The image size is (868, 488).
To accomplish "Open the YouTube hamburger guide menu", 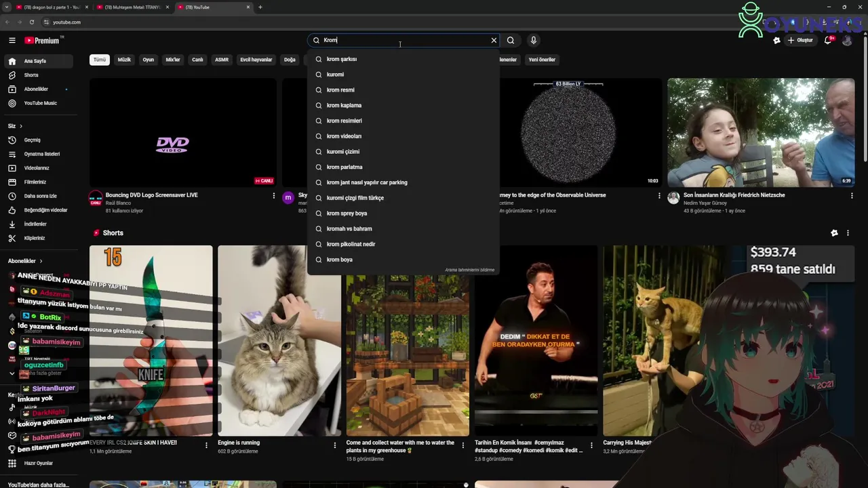I will pos(12,41).
